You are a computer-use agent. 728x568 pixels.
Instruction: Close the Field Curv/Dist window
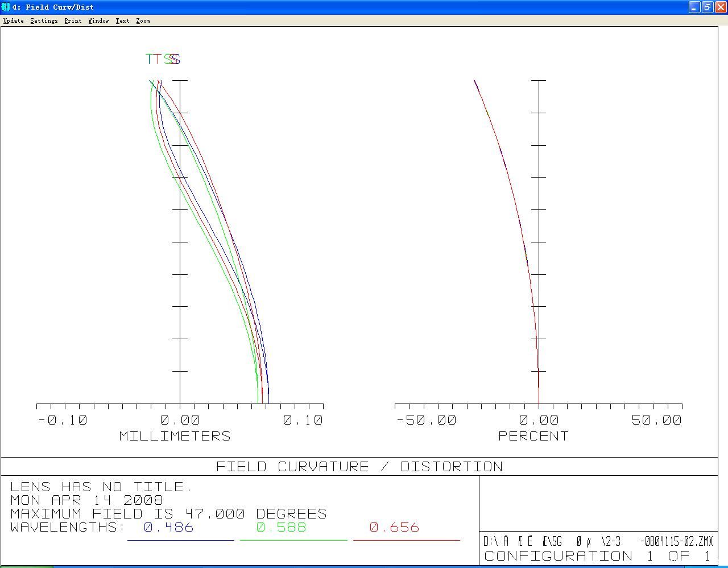click(x=720, y=7)
